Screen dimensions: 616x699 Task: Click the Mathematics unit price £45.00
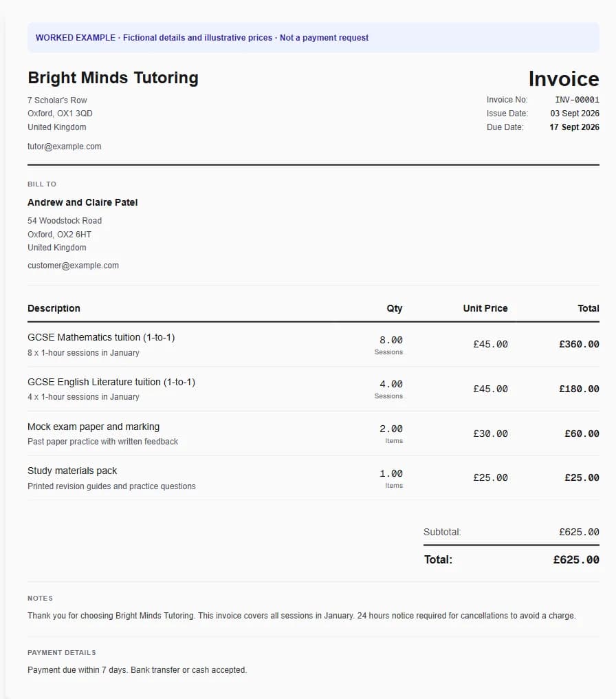[x=490, y=344]
